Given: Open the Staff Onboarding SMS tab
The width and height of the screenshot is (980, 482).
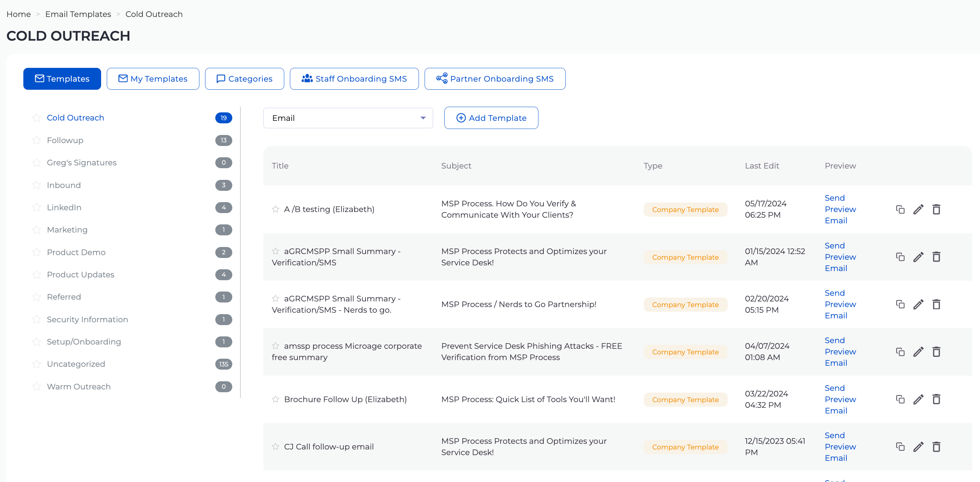Looking at the screenshot, I should [354, 79].
